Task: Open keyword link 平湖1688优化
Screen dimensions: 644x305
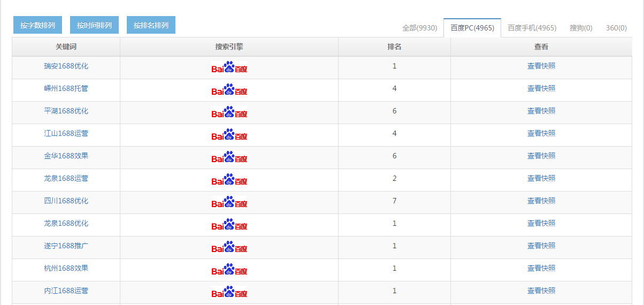Action: (66, 111)
